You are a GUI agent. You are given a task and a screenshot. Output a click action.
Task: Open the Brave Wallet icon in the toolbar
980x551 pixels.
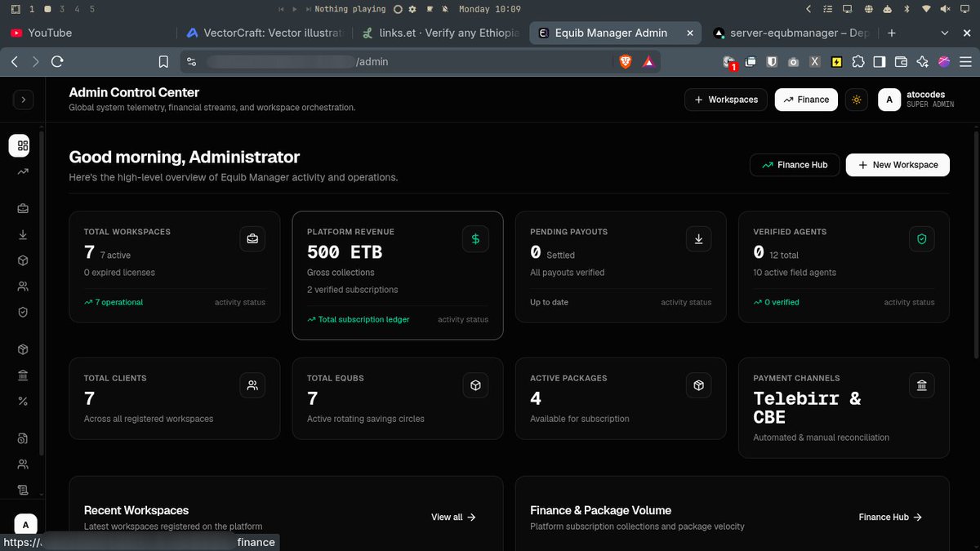[x=901, y=61]
